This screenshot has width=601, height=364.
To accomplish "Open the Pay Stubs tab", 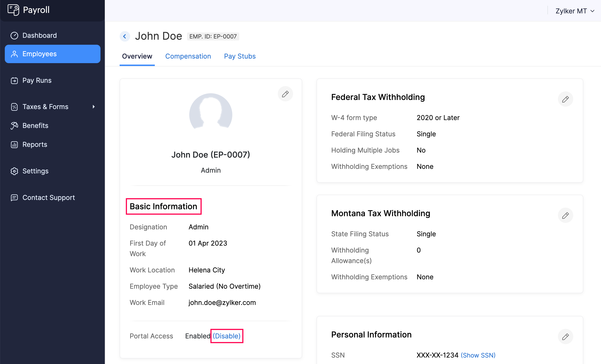I will pyautogui.click(x=240, y=56).
